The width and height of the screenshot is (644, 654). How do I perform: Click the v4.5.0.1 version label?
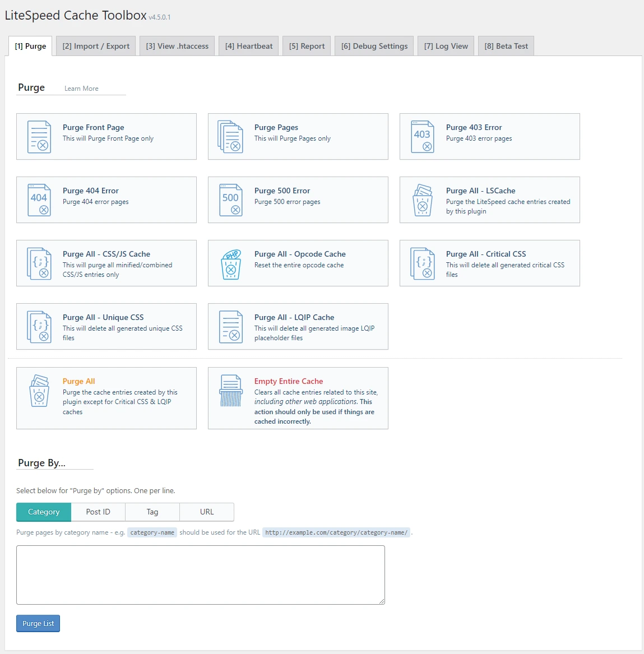tap(160, 17)
